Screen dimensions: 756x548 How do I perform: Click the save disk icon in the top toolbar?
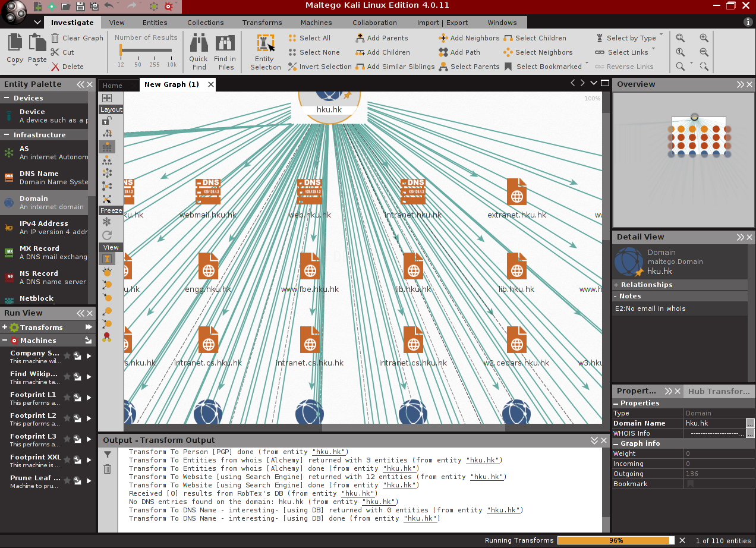[x=80, y=7]
